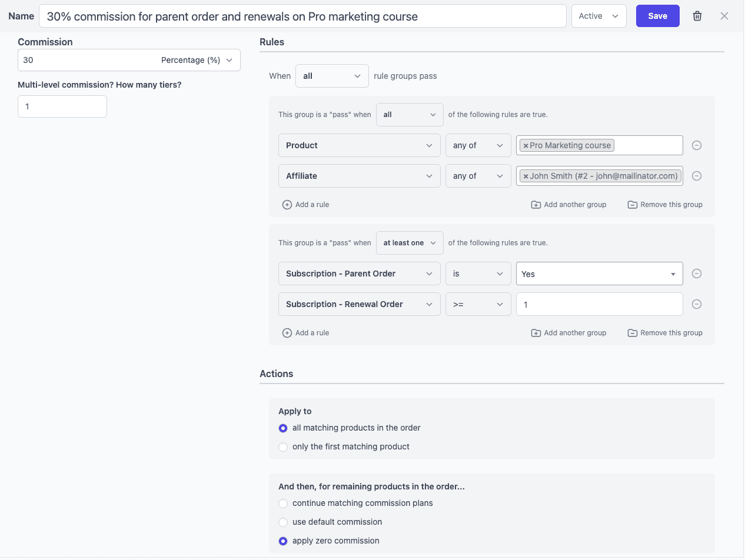Add another group below the first group

pyautogui.click(x=568, y=205)
